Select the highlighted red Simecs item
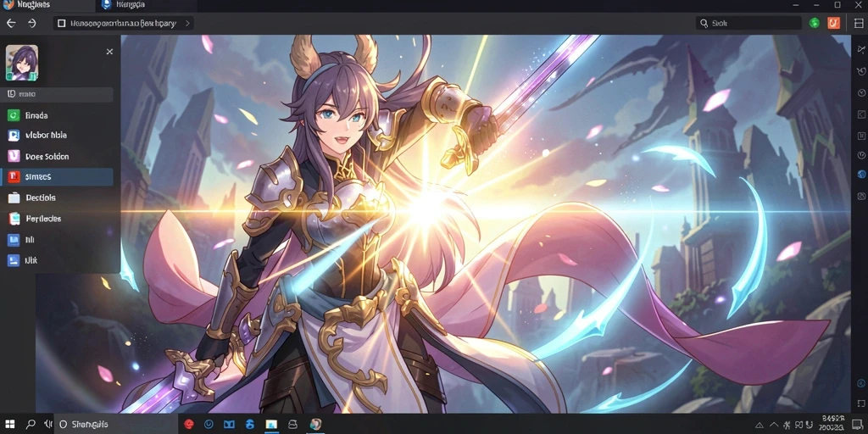This screenshot has height=434, width=868. (58, 176)
